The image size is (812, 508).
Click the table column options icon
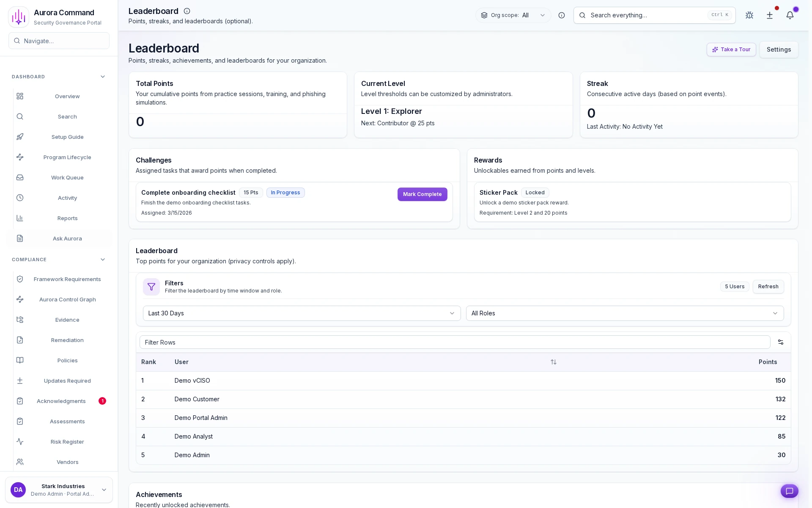pyautogui.click(x=781, y=342)
